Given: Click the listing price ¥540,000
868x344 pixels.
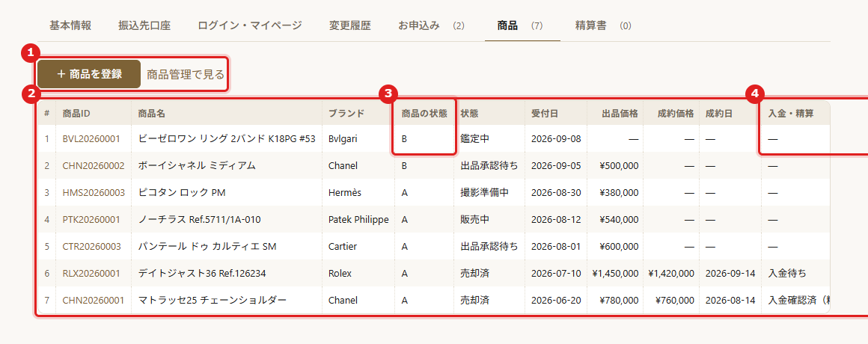Looking at the screenshot, I should point(619,220).
